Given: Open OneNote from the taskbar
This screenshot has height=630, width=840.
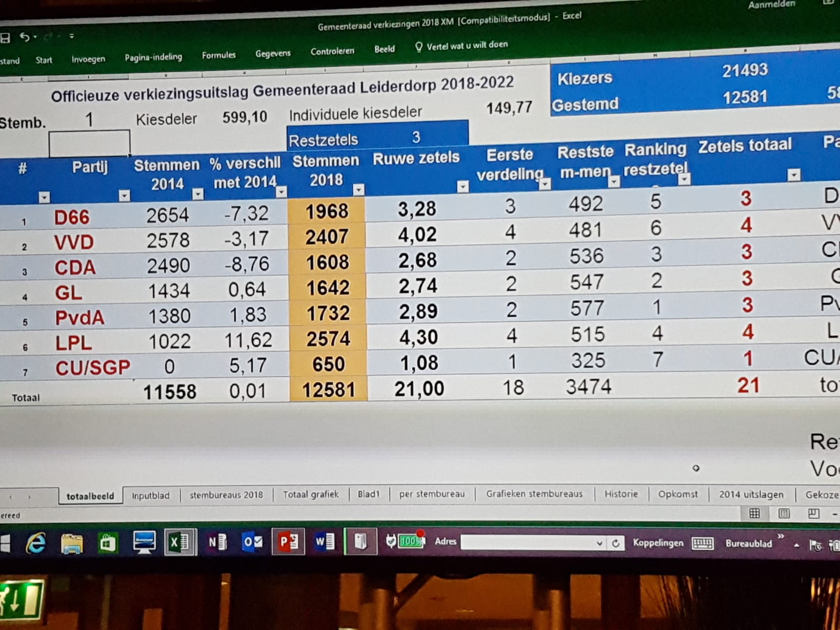Looking at the screenshot, I should click(x=216, y=542).
